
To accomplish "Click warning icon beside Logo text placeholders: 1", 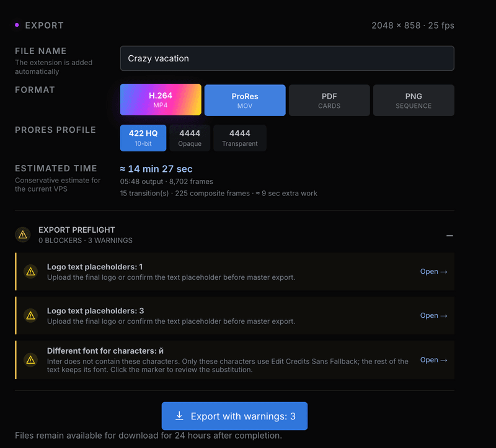I will pyautogui.click(x=30, y=272).
